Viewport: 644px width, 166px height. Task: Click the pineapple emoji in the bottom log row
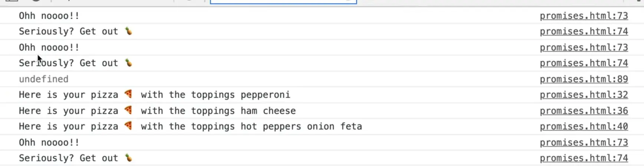click(128, 158)
